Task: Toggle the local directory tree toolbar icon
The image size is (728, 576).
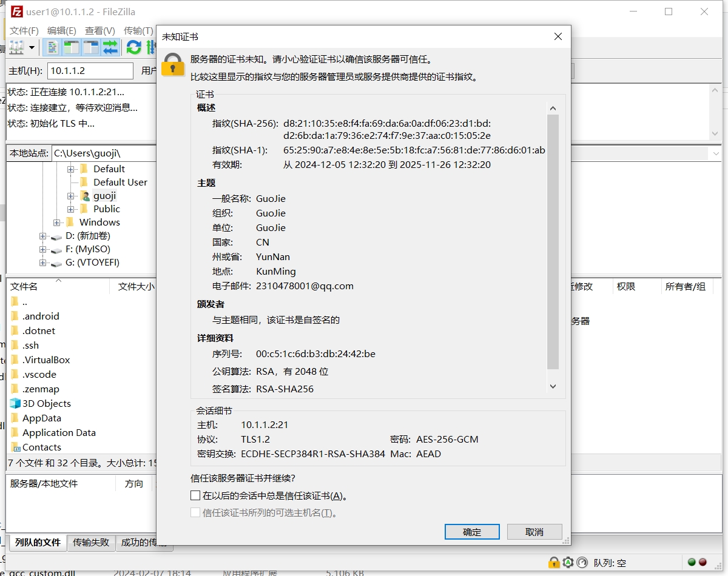Action: click(72, 47)
